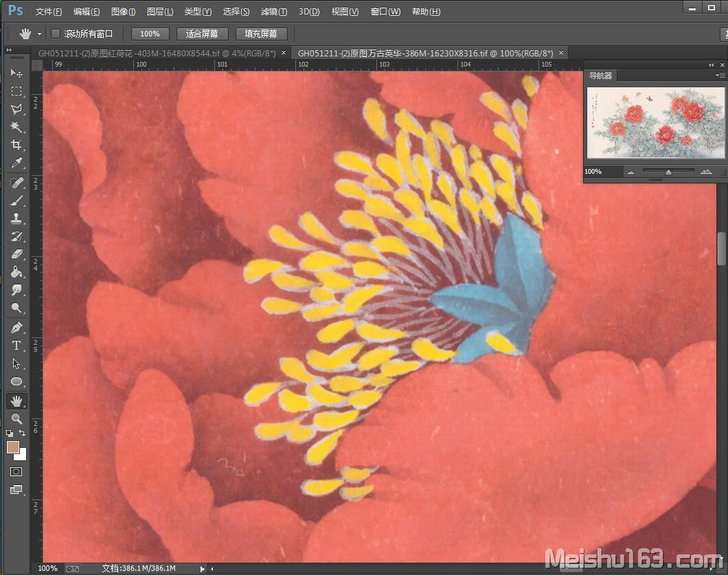The image size is (728, 575).
Task: Select the Brush tool
Action: [16, 201]
